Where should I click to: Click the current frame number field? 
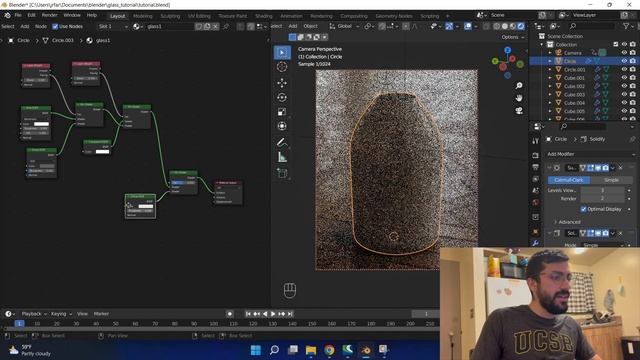pos(425,314)
